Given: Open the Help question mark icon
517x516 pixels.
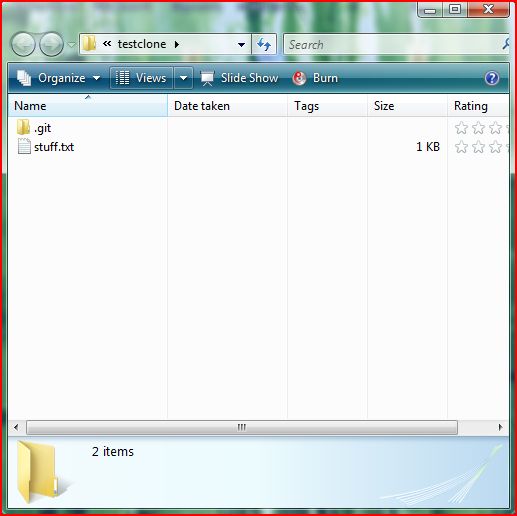Looking at the screenshot, I should tap(492, 78).
